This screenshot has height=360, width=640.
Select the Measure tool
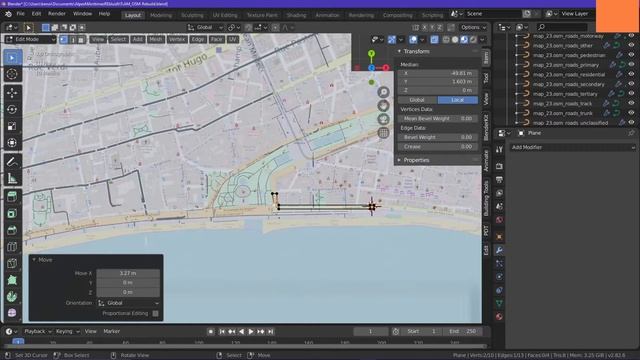(x=12, y=178)
